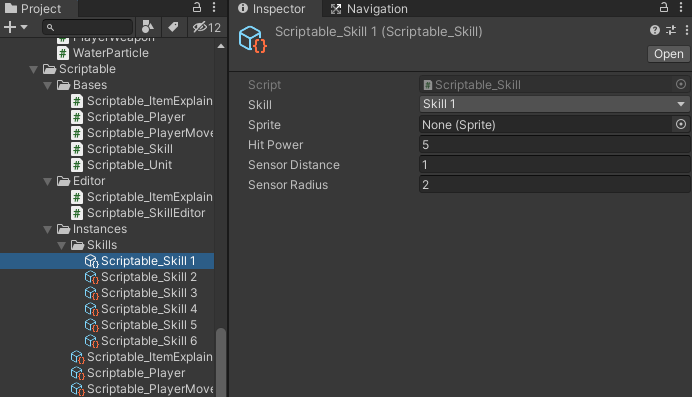This screenshot has width=692, height=397.
Task: Open the Project panel three-dot menu
Action: coord(214,7)
